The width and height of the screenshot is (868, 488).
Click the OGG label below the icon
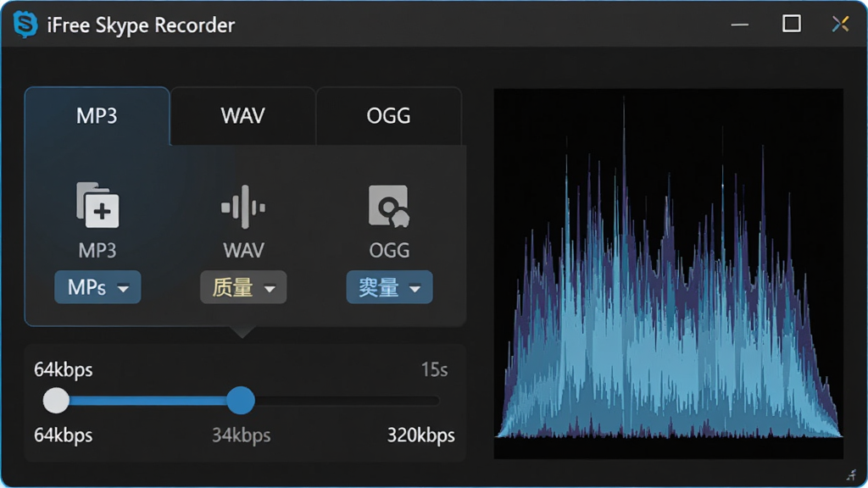389,251
